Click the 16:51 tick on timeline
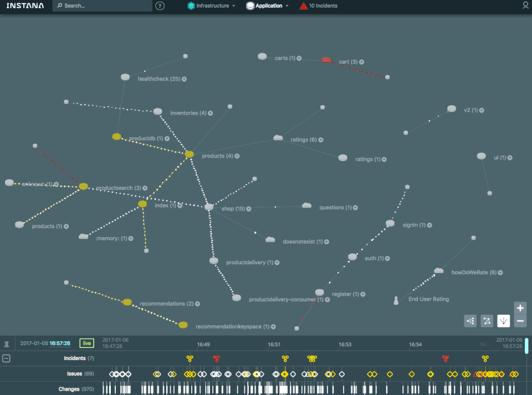532x395 pixels. tap(274, 345)
